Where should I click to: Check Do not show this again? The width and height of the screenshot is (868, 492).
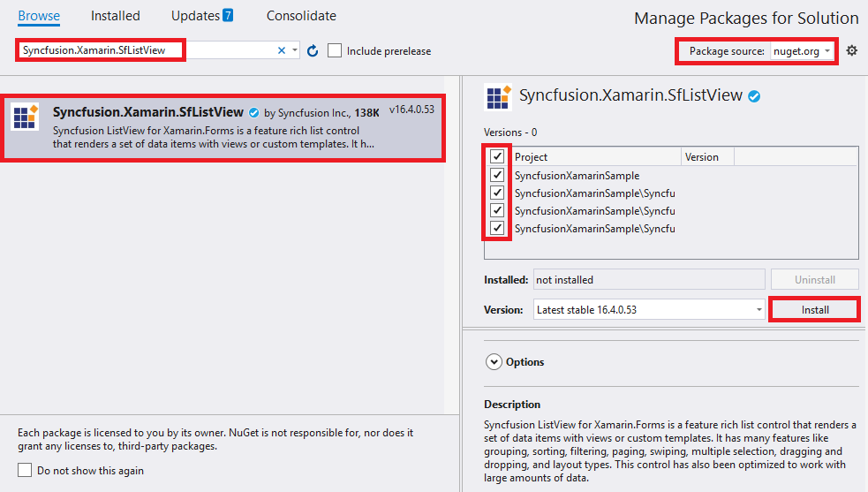point(25,471)
